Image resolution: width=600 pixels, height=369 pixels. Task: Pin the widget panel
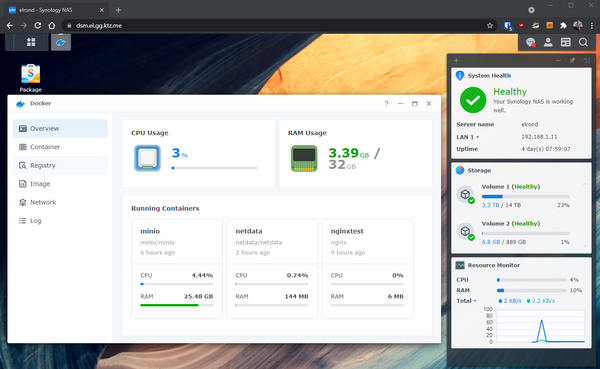click(x=572, y=60)
